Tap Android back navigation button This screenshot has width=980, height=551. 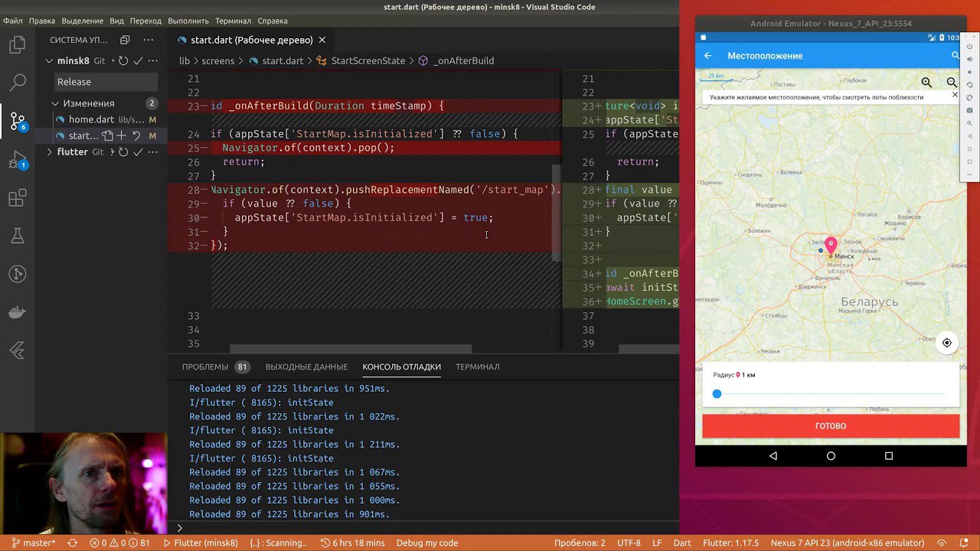[x=773, y=455]
